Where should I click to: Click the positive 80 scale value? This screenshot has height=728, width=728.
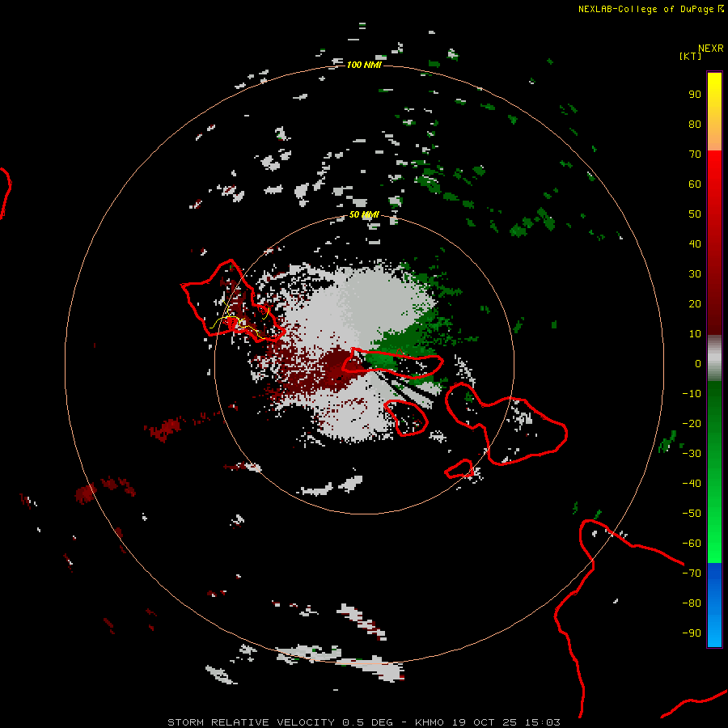[695, 125]
